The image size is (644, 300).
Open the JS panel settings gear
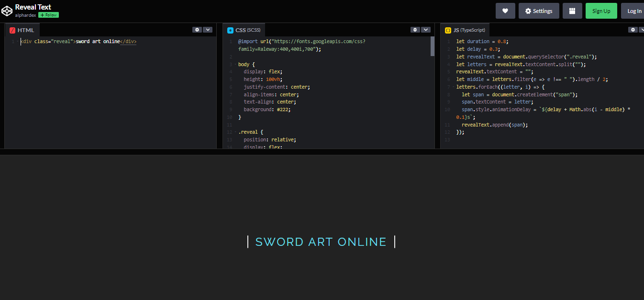pos(633,29)
